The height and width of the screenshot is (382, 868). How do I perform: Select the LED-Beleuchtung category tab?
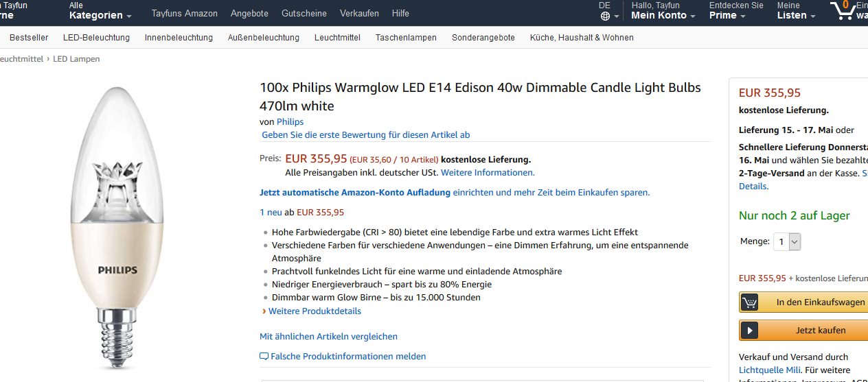(x=96, y=38)
